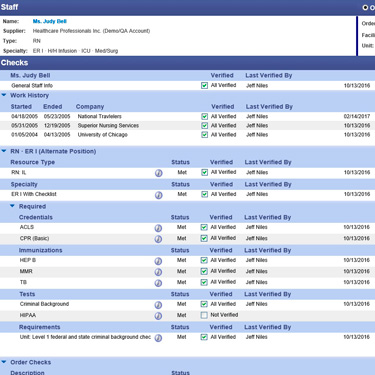Image resolution: width=375 pixels, height=375 pixels.
Task: Toggle National Travelers verified checkbox
Action: 204,117
